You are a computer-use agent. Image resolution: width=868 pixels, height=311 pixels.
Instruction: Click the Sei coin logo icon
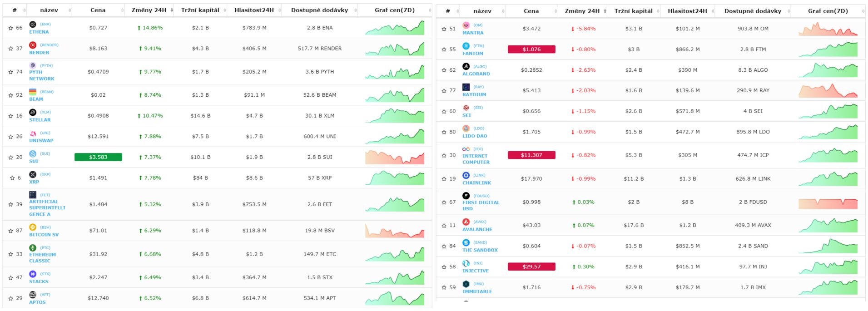click(466, 108)
